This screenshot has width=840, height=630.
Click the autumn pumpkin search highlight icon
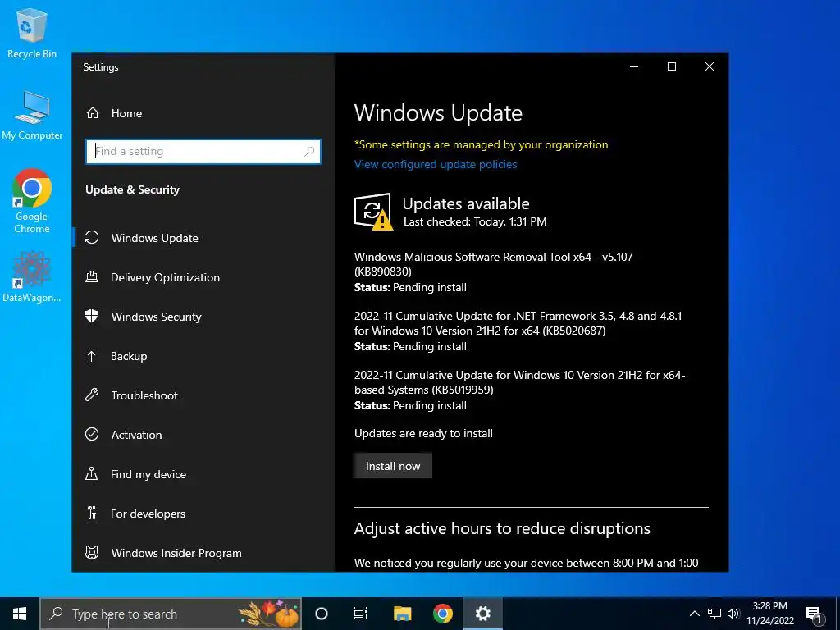(x=269, y=614)
